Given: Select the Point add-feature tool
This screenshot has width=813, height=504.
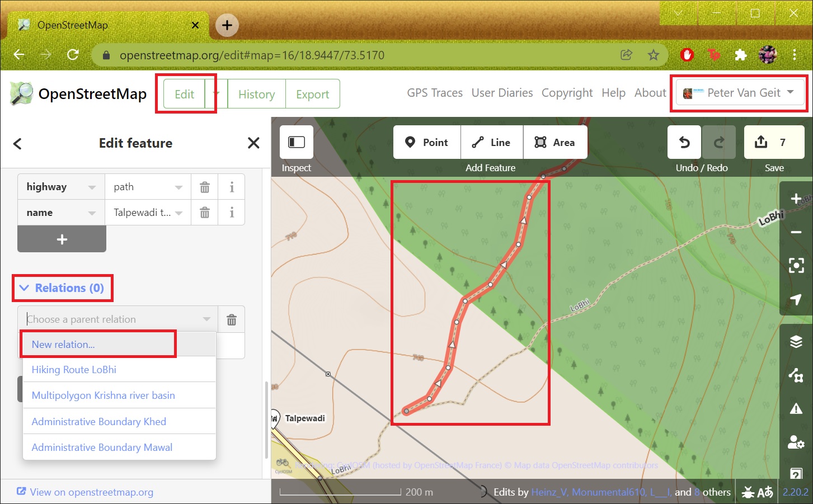Looking at the screenshot, I should tap(427, 142).
